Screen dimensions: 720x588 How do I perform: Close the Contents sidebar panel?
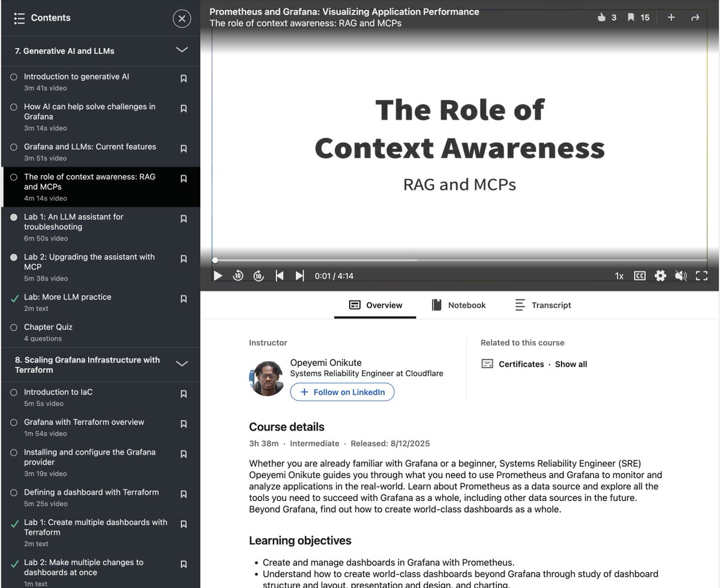click(182, 19)
